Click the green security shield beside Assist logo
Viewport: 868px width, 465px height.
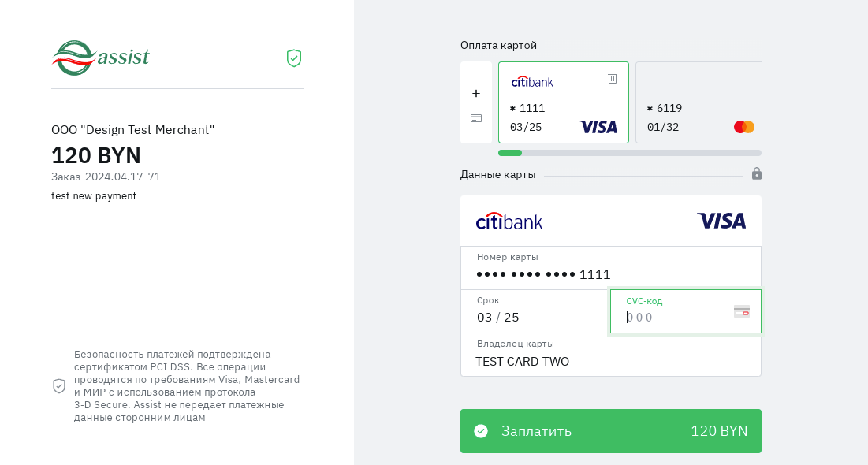(x=294, y=58)
